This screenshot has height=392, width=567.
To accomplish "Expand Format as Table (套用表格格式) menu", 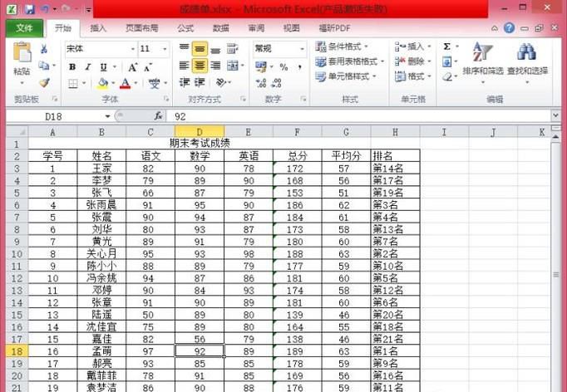I will click(349, 61).
